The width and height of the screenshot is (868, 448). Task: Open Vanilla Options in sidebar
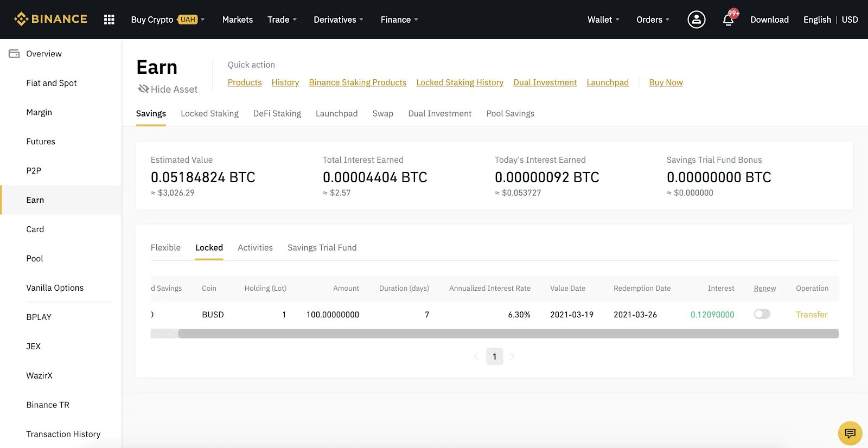55,288
